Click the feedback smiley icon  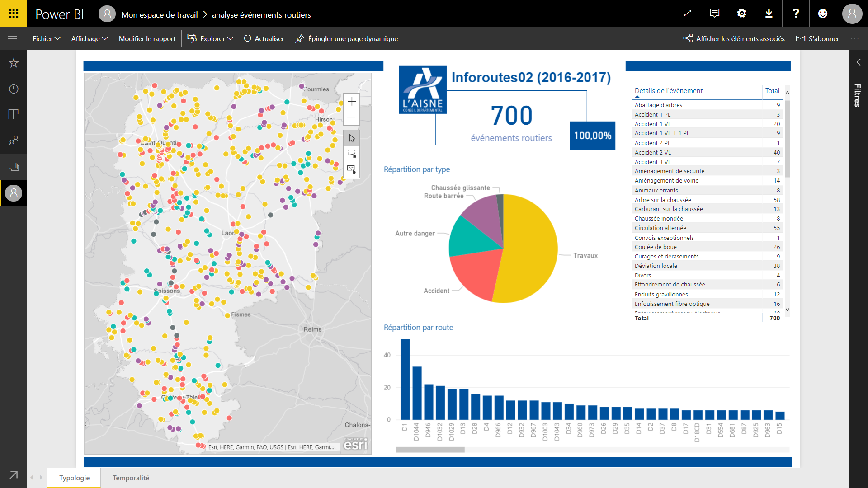[823, 14]
